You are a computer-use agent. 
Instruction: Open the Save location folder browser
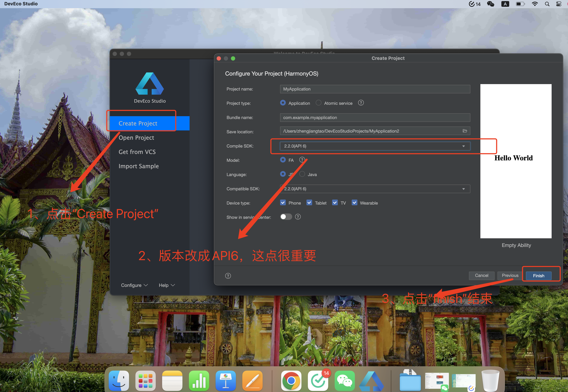coord(465,131)
